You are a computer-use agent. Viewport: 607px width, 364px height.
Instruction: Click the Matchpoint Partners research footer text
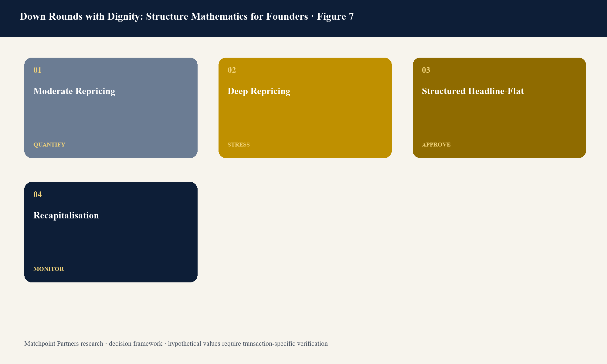coord(64,344)
